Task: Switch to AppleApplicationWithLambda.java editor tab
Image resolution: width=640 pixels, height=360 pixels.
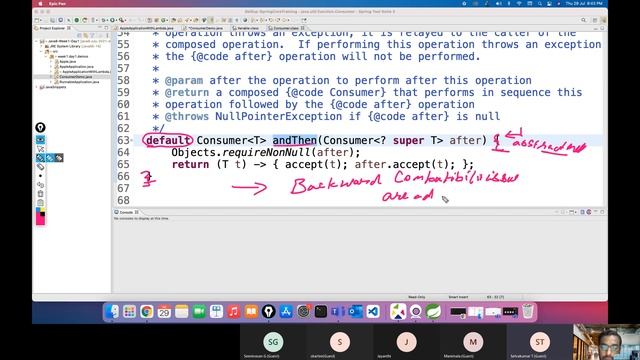Action: click(146, 28)
